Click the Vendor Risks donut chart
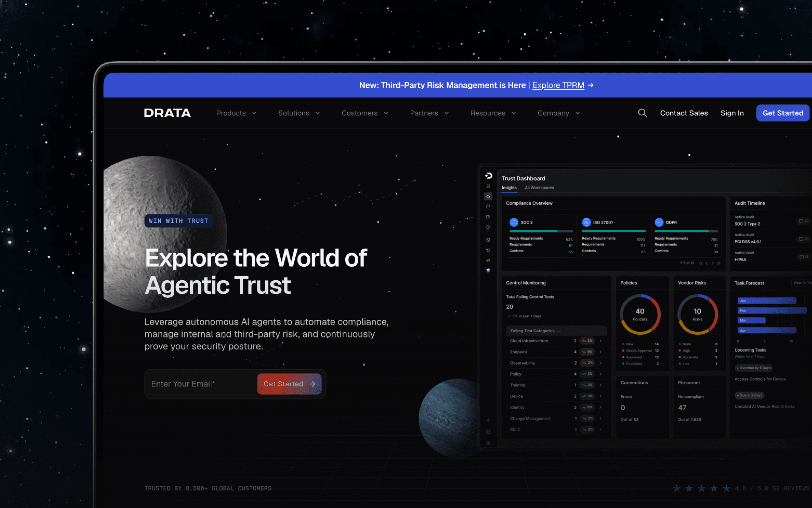Screen dimensions: 812x508 (x=698, y=315)
